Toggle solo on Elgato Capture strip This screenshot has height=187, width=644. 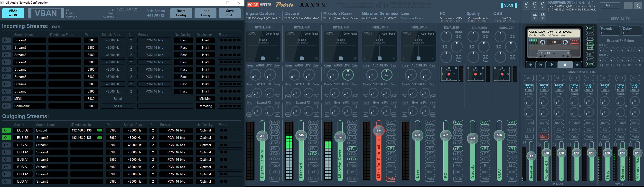click(x=274, y=172)
